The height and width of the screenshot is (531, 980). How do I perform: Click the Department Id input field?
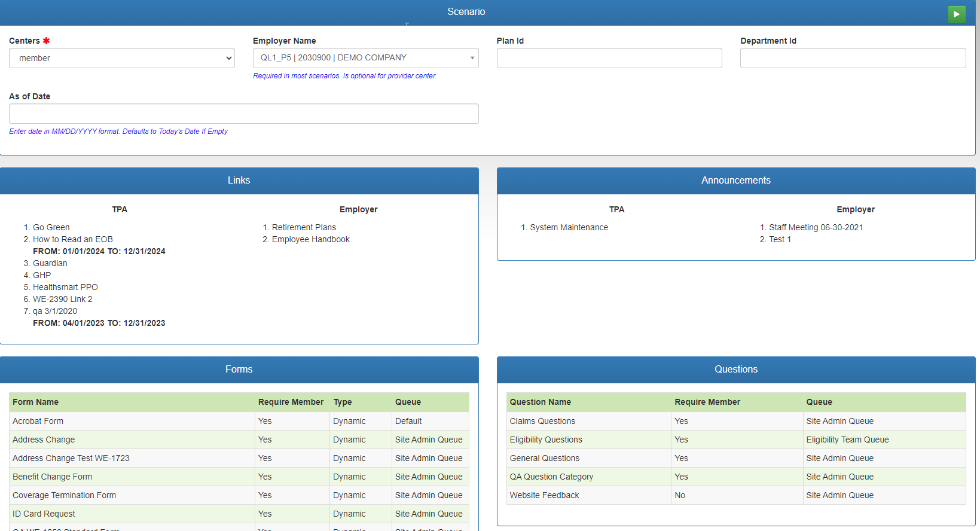pos(852,58)
